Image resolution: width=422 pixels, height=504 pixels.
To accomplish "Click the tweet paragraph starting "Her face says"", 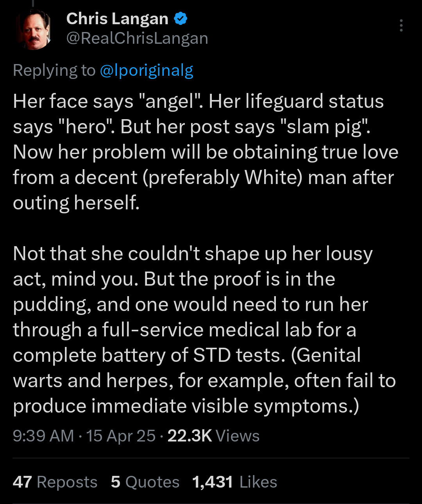I will 206,152.
